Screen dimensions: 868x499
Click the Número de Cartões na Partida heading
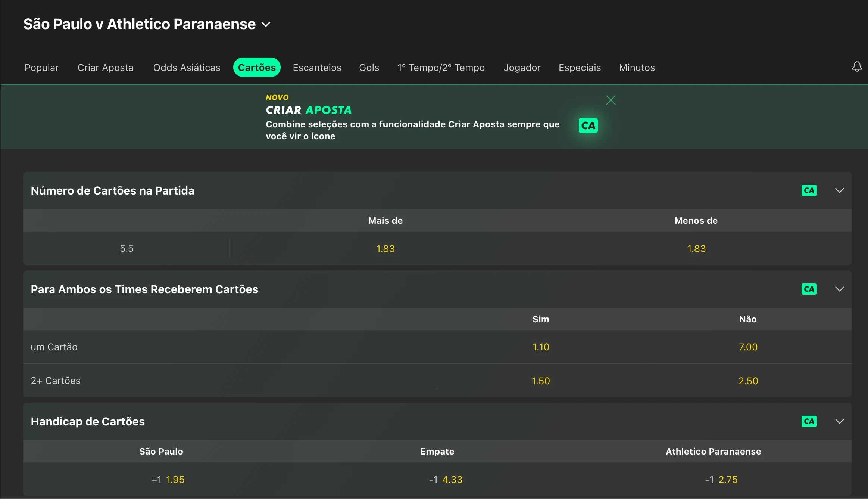(113, 191)
